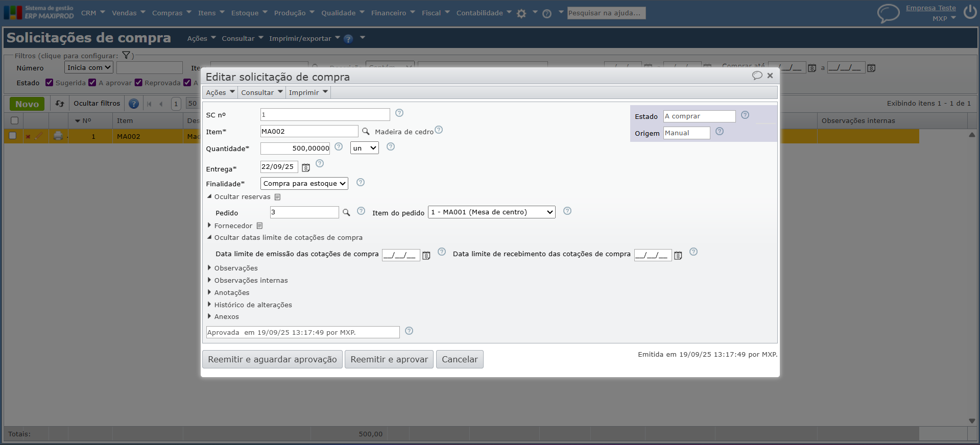The image size is (980, 445).
Task: Click the item lookup magnifier next to MA002
Action: pyautogui.click(x=366, y=132)
